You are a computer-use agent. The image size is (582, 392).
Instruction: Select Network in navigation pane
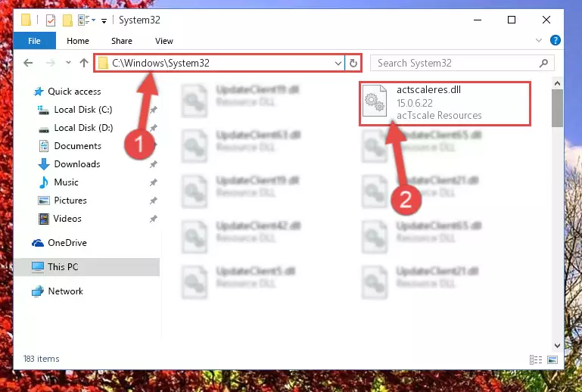(x=65, y=291)
